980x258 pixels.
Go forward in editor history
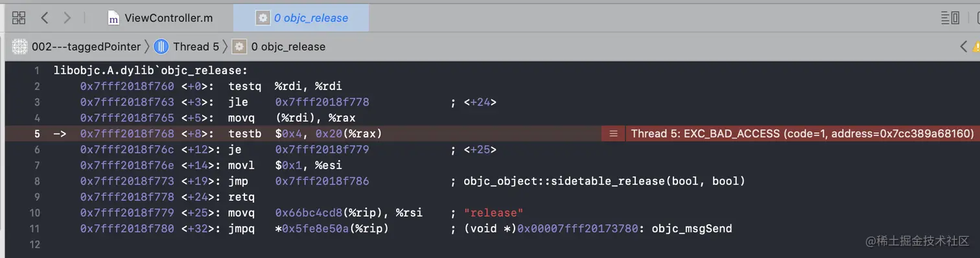pyautogui.click(x=68, y=18)
